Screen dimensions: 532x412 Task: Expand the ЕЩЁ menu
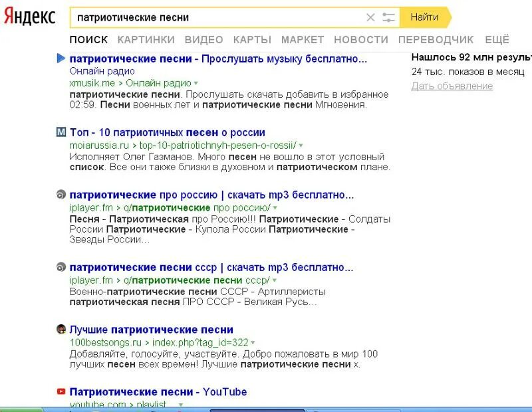[497, 40]
